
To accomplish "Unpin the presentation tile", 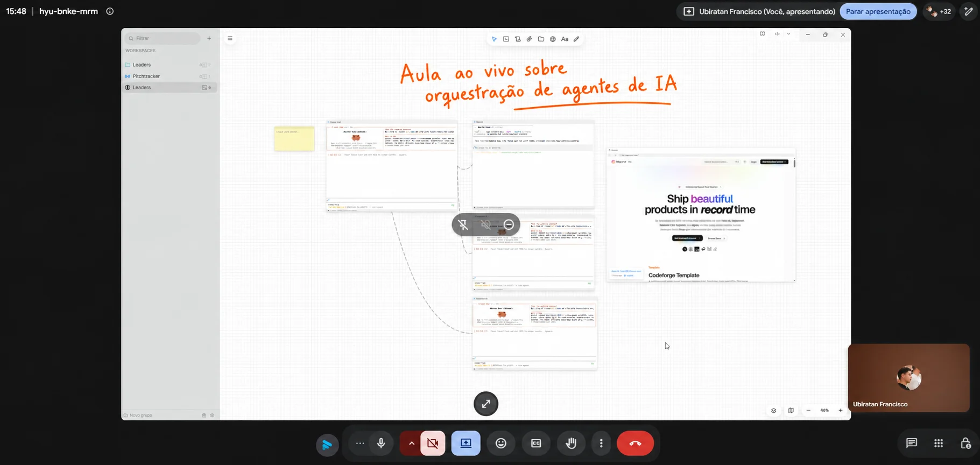I will pos(463,225).
